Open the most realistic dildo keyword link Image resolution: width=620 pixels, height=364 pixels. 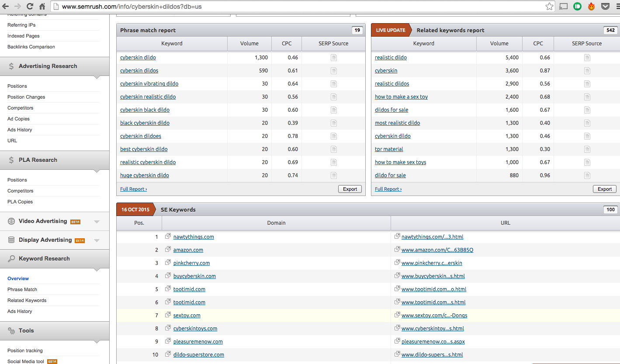coord(397,123)
